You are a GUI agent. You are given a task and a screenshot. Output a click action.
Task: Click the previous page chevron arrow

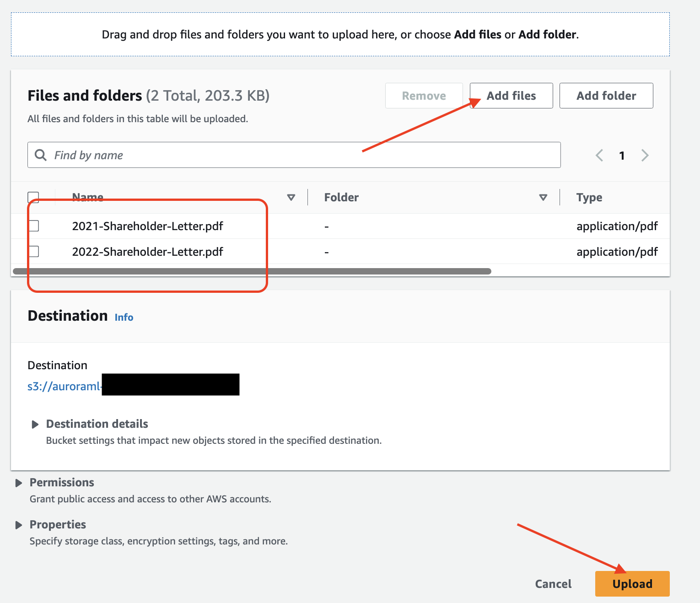pos(599,155)
